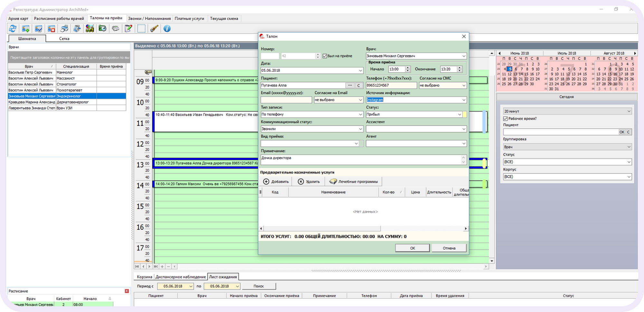Open the Дата dropdown in Талон dialog
This screenshot has width=644, height=312.
(360, 70)
